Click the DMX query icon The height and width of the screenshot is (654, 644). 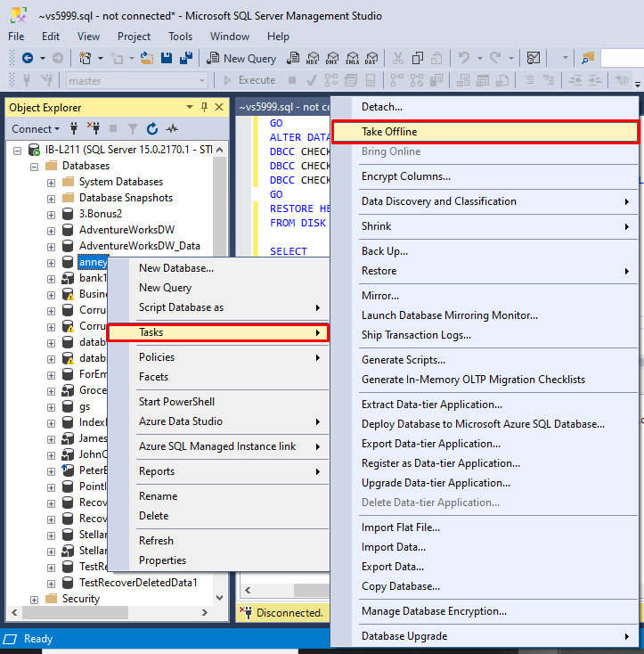(x=332, y=58)
